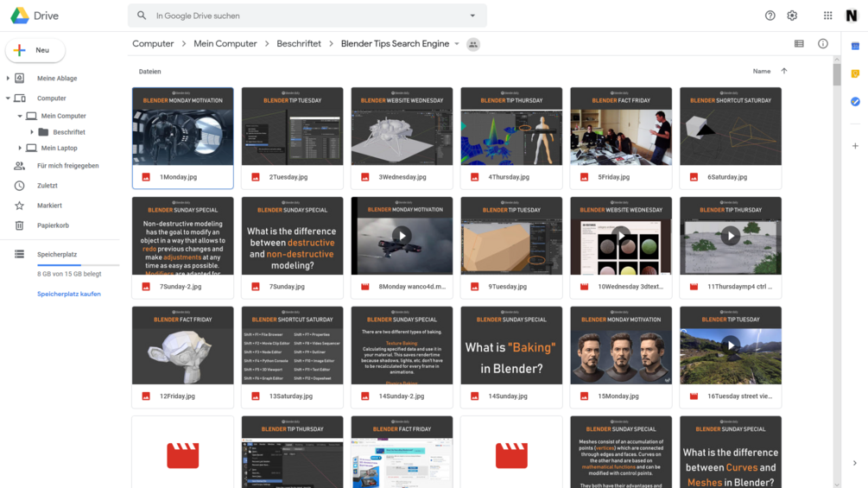Click the Drive search input field
The height and width of the screenshot is (488, 868).
pos(307,16)
